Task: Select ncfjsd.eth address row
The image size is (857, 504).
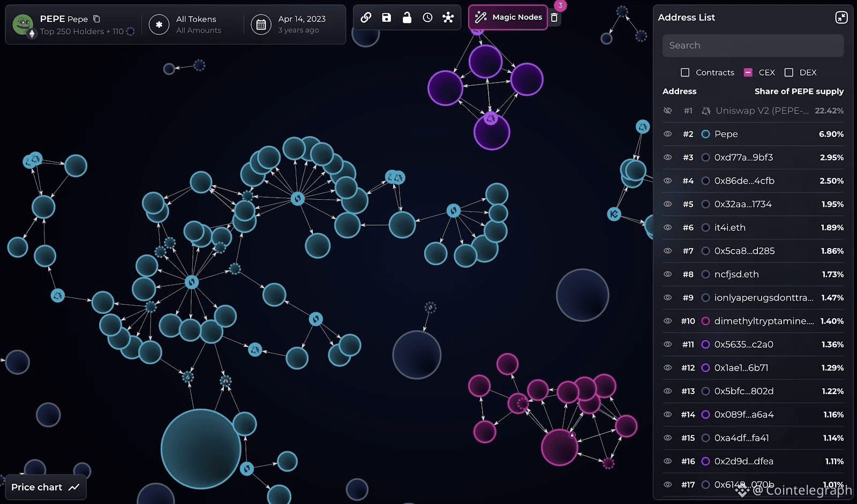Action: coord(736,274)
